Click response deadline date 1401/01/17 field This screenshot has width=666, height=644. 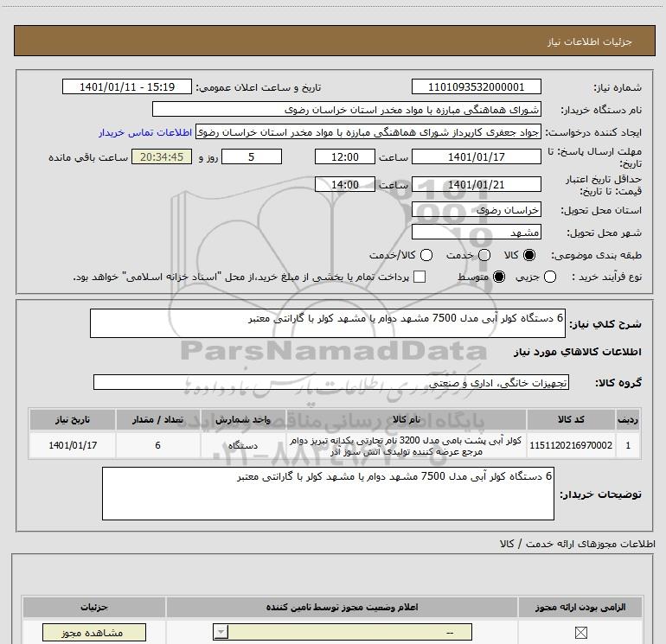[476, 156]
